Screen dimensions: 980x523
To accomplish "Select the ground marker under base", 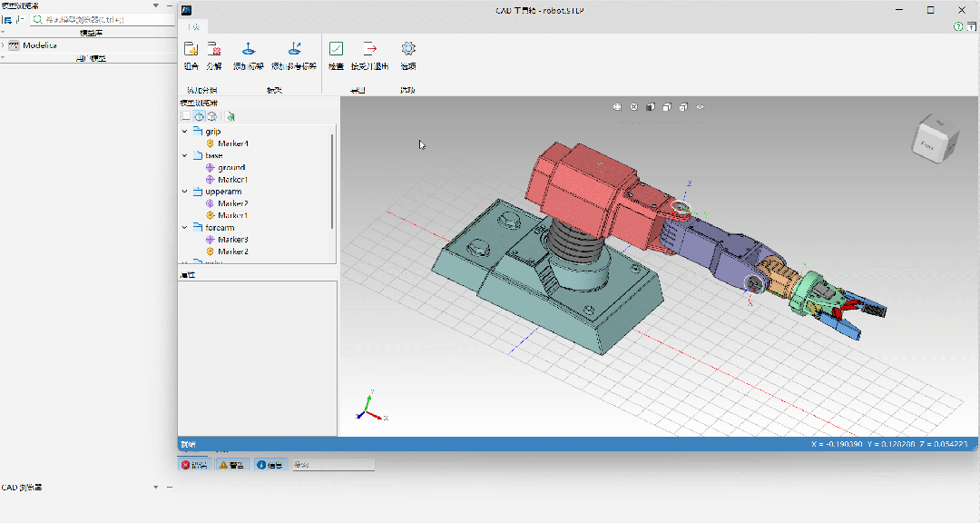I will click(230, 168).
